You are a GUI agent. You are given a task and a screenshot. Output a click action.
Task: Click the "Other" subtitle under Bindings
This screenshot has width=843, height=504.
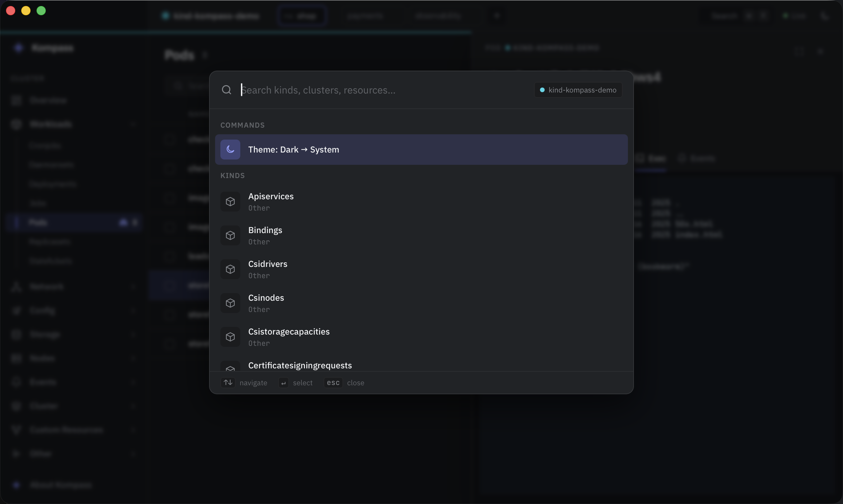pyautogui.click(x=259, y=242)
